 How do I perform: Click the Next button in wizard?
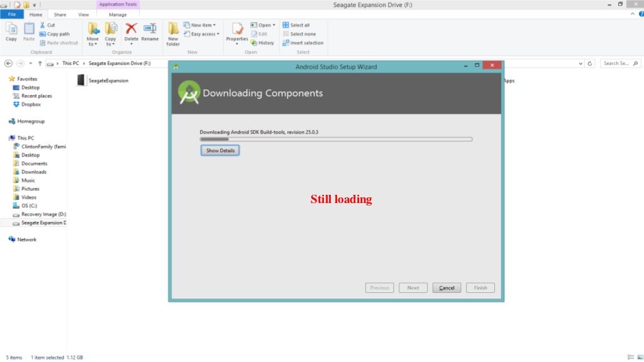pos(413,288)
